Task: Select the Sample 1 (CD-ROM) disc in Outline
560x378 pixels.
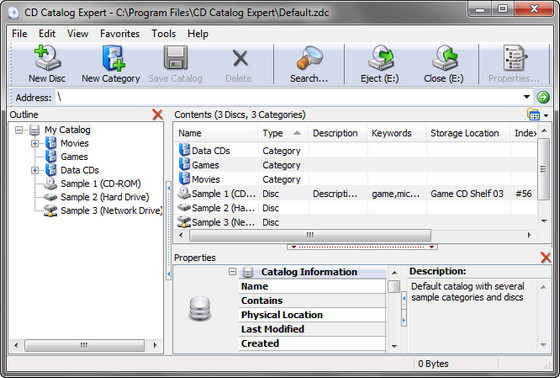Action: (100, 184)
